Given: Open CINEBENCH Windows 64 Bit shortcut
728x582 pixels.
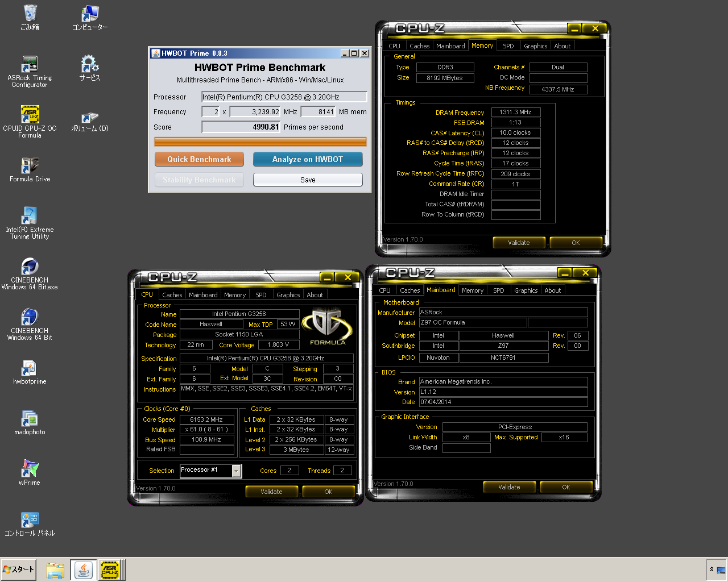Looking at the screenshot, I should click(30, 324).
